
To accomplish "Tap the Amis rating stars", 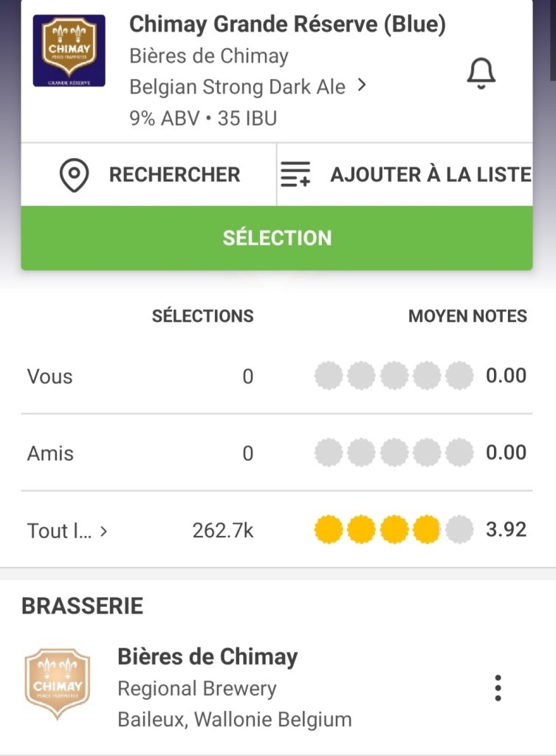I will point(394,453).
